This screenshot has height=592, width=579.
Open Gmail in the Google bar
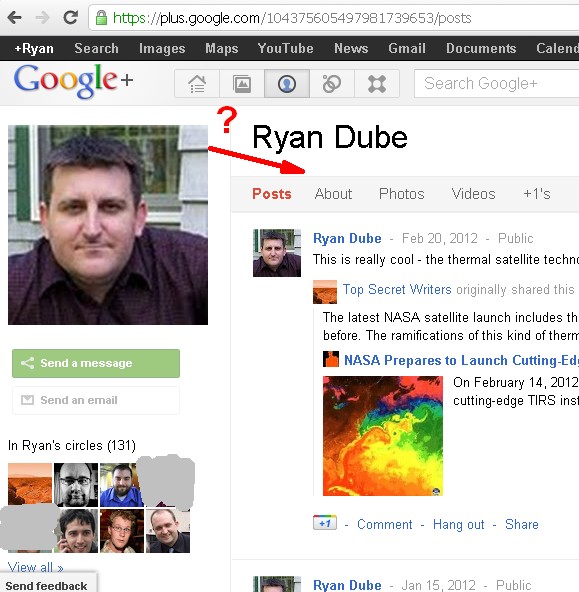point(407,48)
